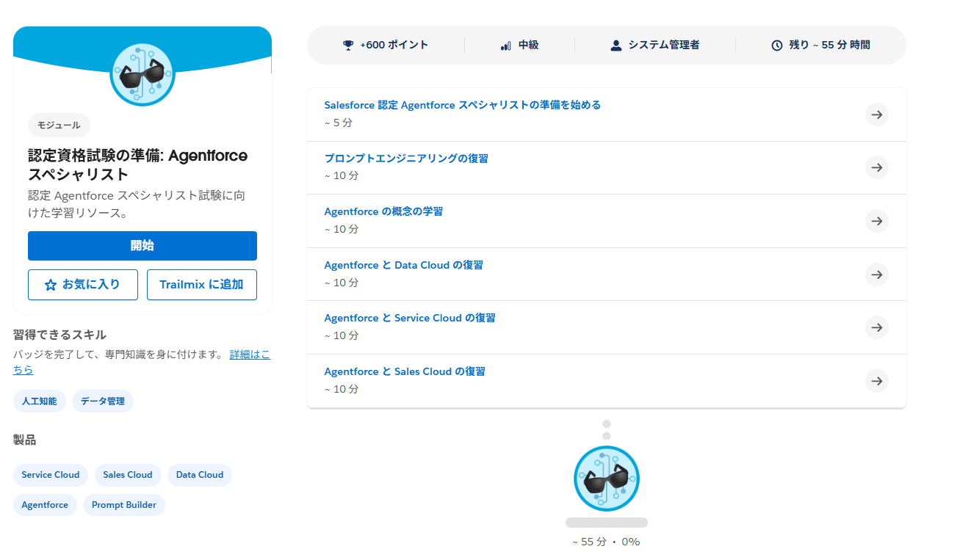Choose the Service Cloud product tag
The height and width of the screenshot is (560, 960).
51,475
